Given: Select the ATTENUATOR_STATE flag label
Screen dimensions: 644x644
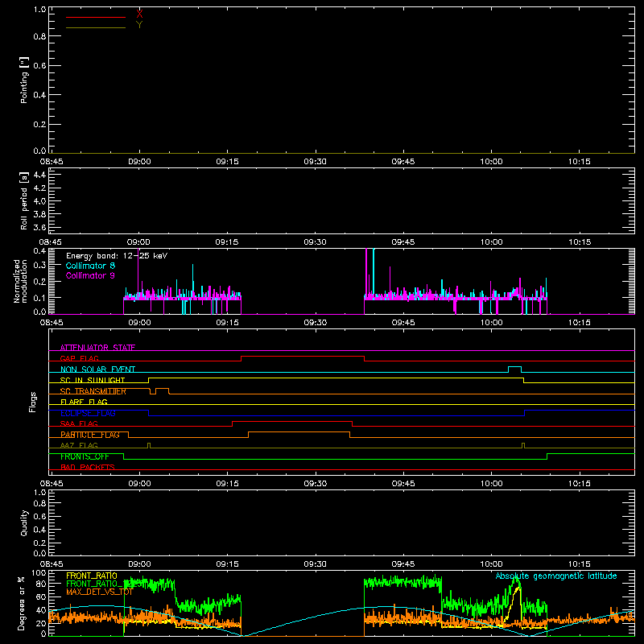Looking at the screenshot, I should [97, 348].
